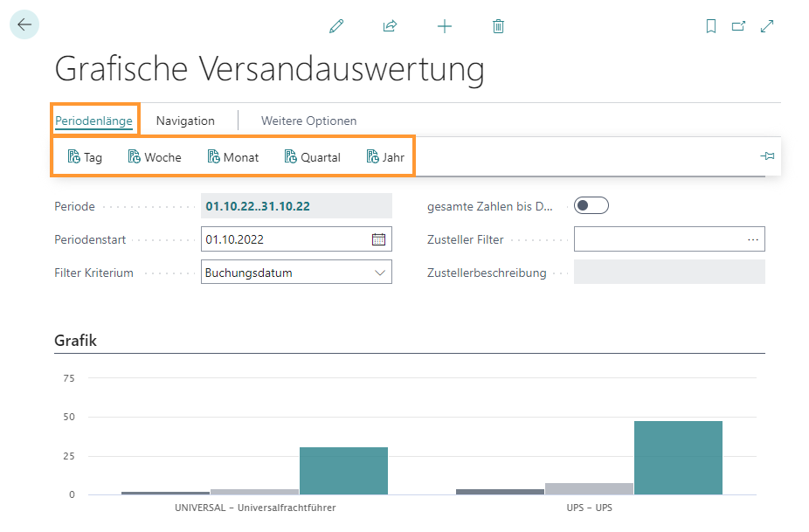
Task: Click the plus icon to add new
Action: click(445, 26)
